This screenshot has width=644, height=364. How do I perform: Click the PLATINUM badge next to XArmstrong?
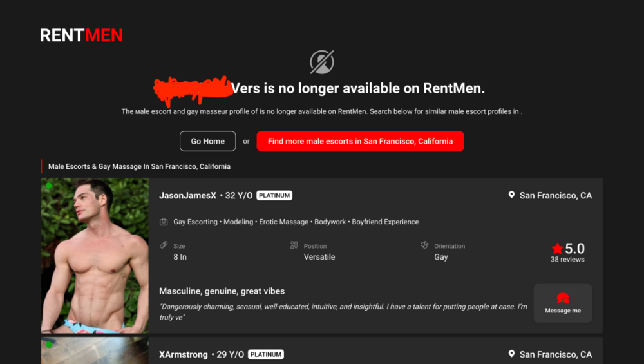click(266, 354)
